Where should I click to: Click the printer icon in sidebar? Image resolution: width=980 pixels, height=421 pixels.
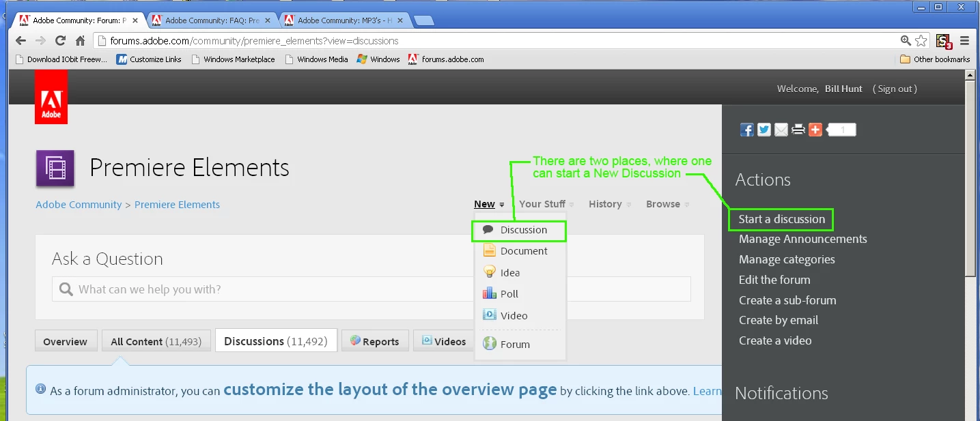tap(798, 130)
